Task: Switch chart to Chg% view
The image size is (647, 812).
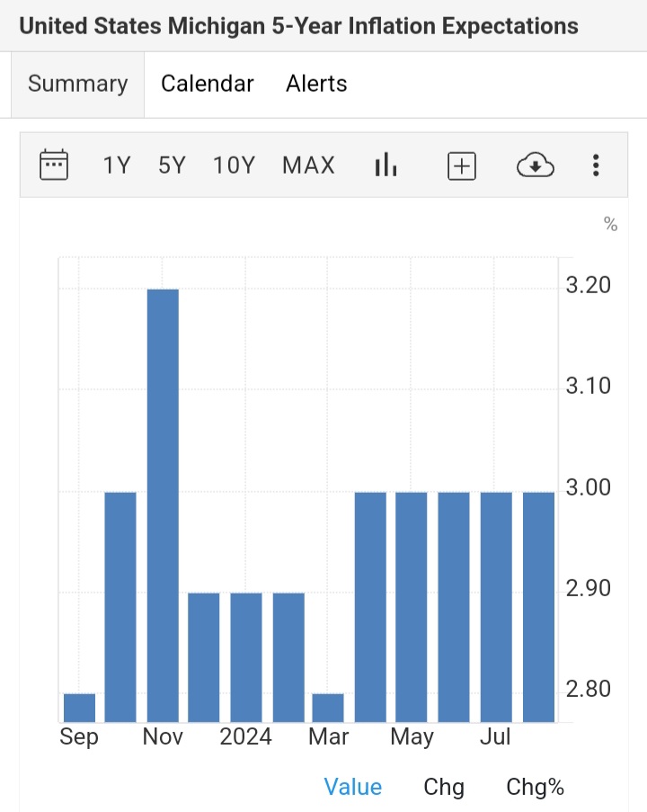Action: coord(535,788)
